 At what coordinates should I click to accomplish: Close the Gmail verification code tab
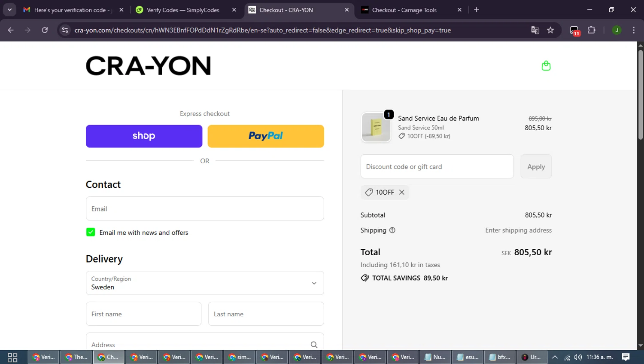tap(122, 10)
